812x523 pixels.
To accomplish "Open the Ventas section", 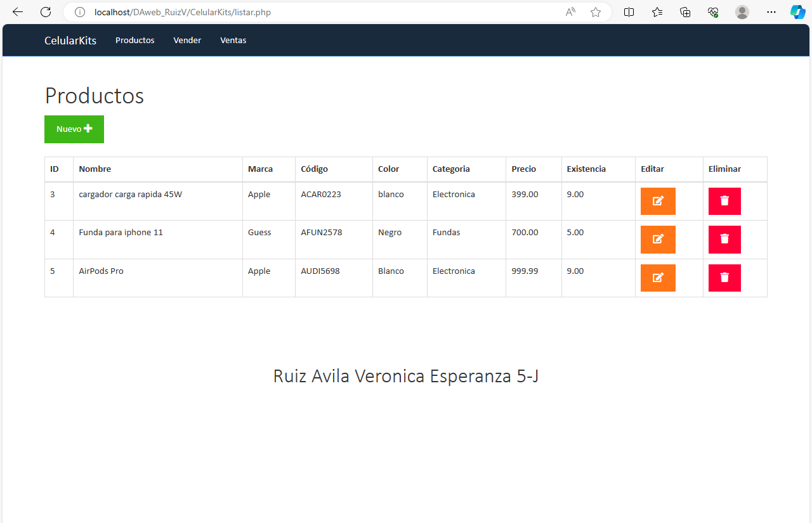I will [233, 40].
